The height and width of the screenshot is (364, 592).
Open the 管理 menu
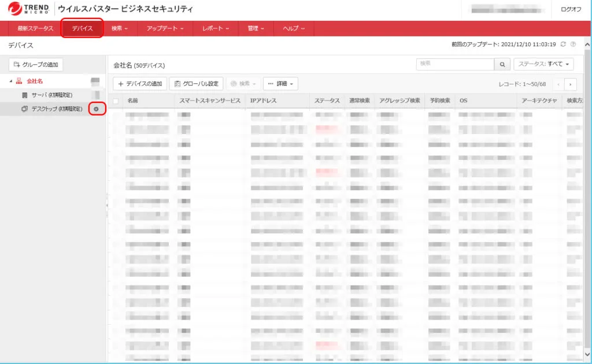pyautogui.click(x=256, y=28)
